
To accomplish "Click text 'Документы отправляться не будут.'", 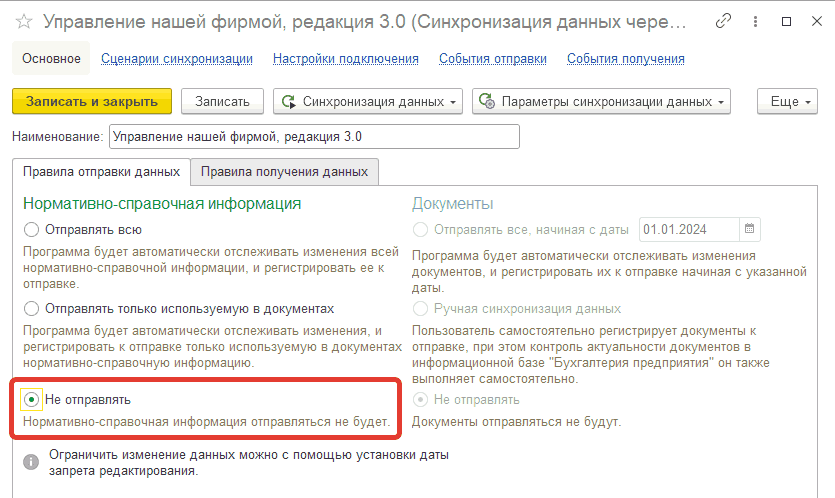I will [x=517, y=422].
